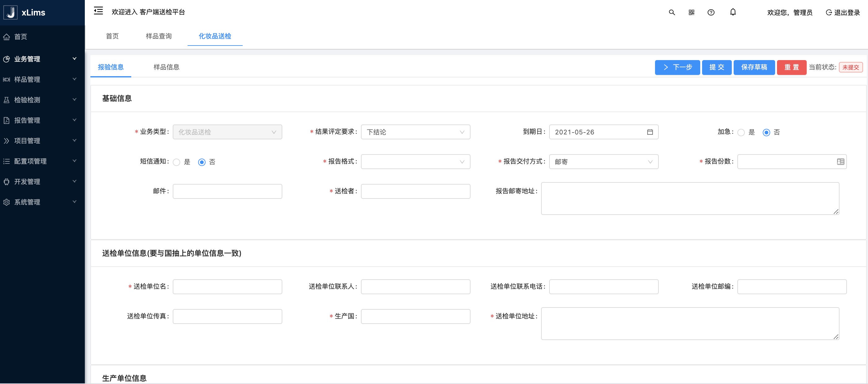
Task: Open the 结果评定要求 dropdown
Action: tap(415, 132)
